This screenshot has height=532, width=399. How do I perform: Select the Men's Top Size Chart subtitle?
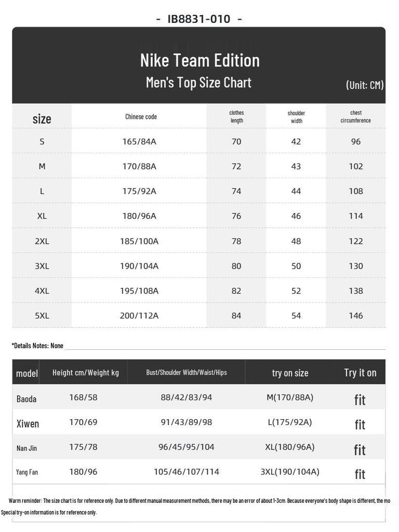coord(198,82)
